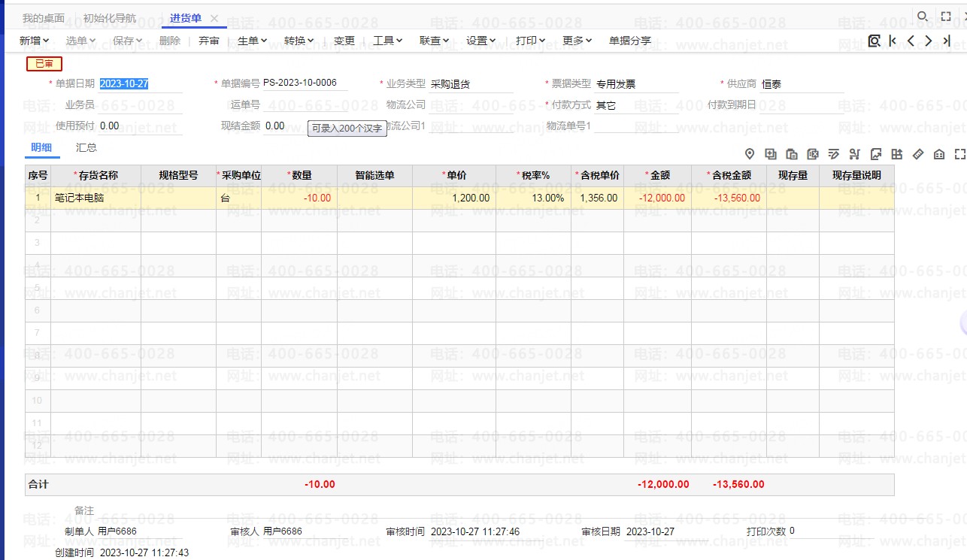Go to the next document record
967x560 pixels.
[x=929, y=41]
